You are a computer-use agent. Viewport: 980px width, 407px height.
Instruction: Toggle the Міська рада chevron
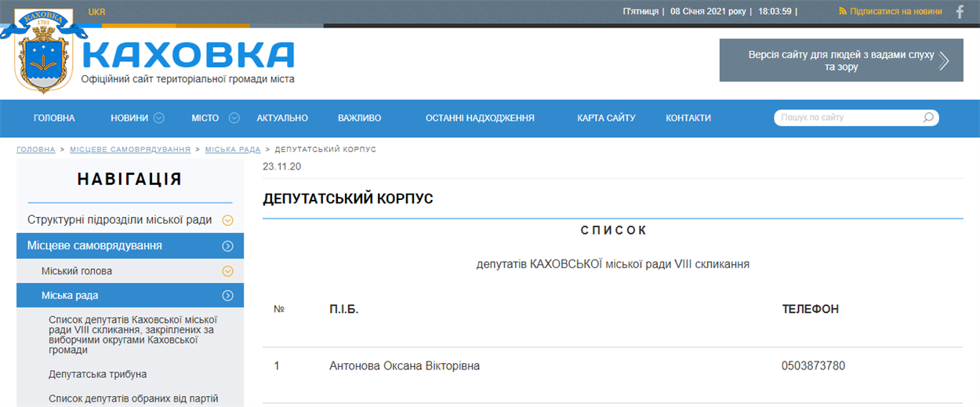point(228,296)
